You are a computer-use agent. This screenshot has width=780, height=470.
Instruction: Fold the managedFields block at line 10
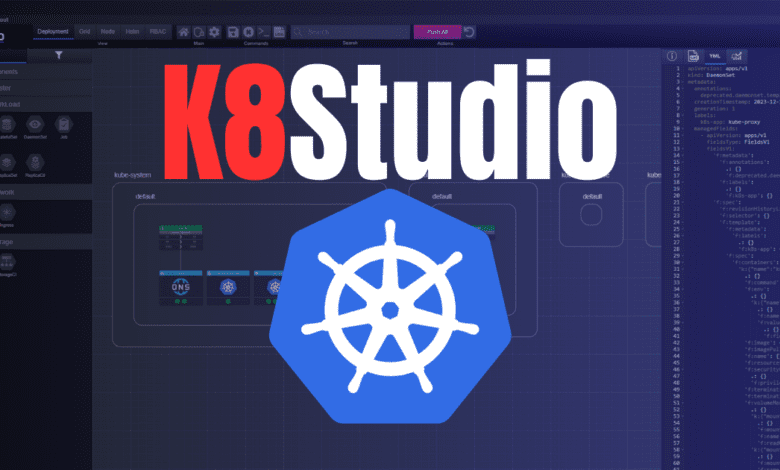click(x=683, y=128)
